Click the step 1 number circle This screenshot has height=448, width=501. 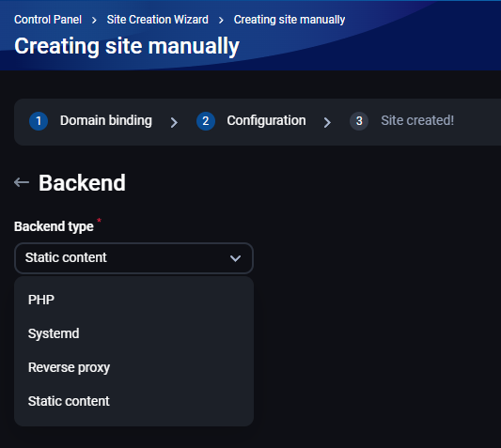39,121
